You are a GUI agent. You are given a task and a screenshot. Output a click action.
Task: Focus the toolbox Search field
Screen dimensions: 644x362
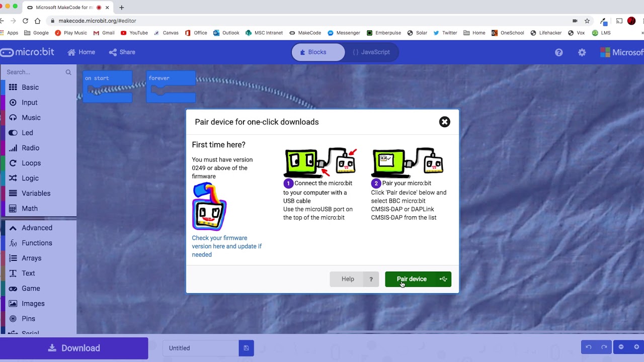point(34,72)
